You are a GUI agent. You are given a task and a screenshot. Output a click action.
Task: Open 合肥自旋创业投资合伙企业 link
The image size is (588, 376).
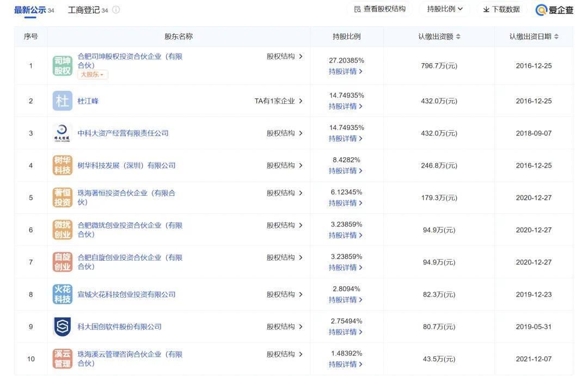coord(130,262)
